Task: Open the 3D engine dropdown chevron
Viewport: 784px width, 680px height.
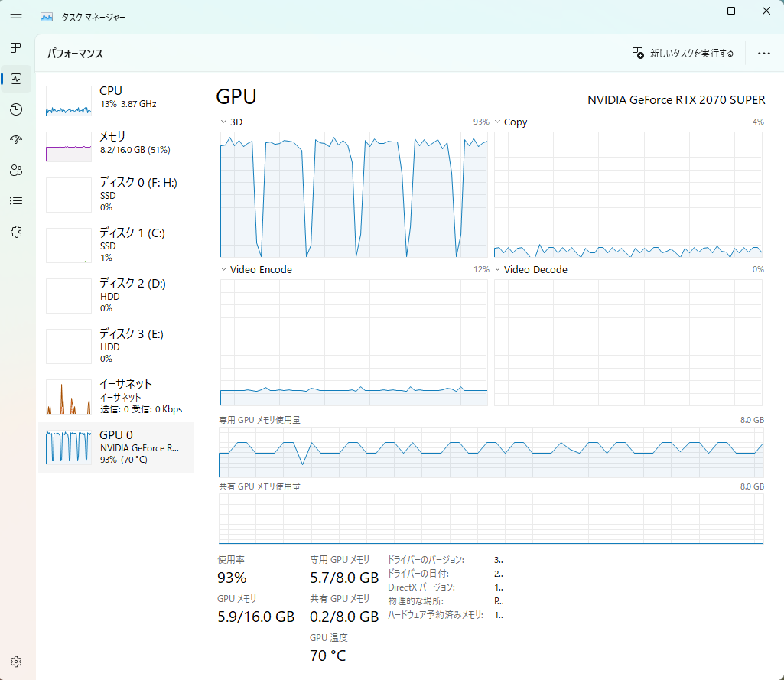Action: click(223, 122)
